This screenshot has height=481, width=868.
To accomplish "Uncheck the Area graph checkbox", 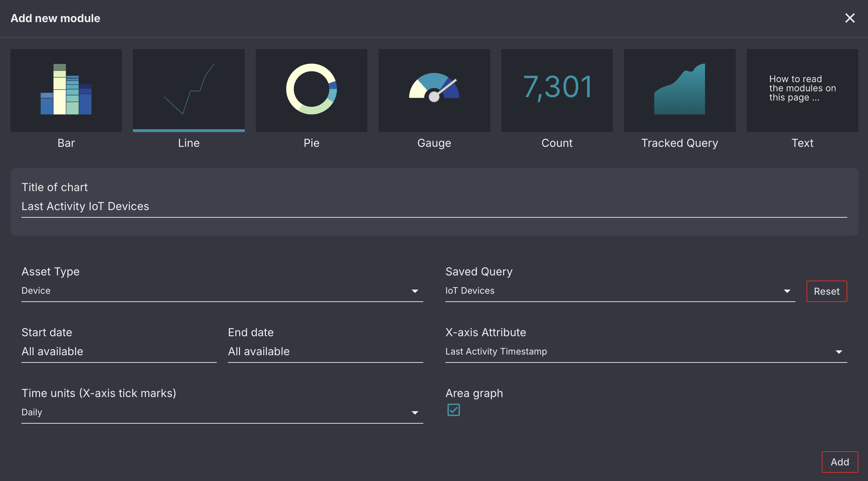I will point(453,410).
